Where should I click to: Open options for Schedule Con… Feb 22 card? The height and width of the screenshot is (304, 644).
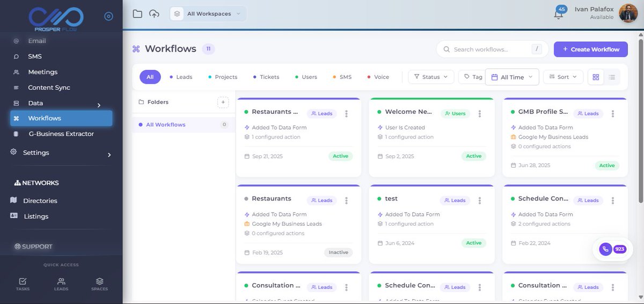coord(612,200)
